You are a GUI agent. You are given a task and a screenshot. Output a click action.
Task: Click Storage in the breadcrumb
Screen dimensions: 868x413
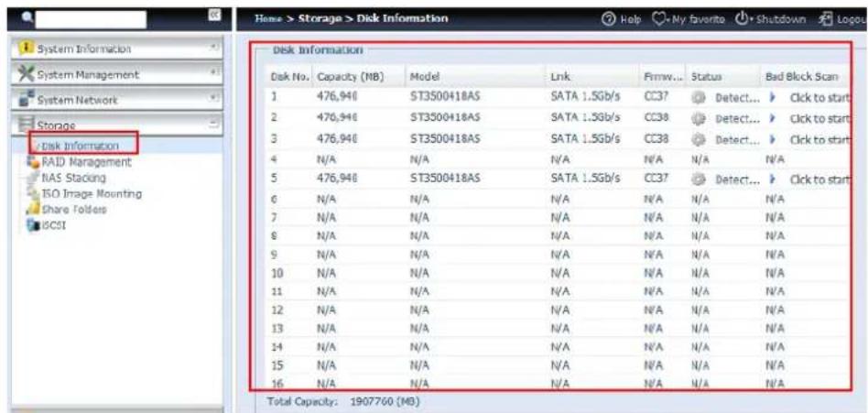coord(320,19)
